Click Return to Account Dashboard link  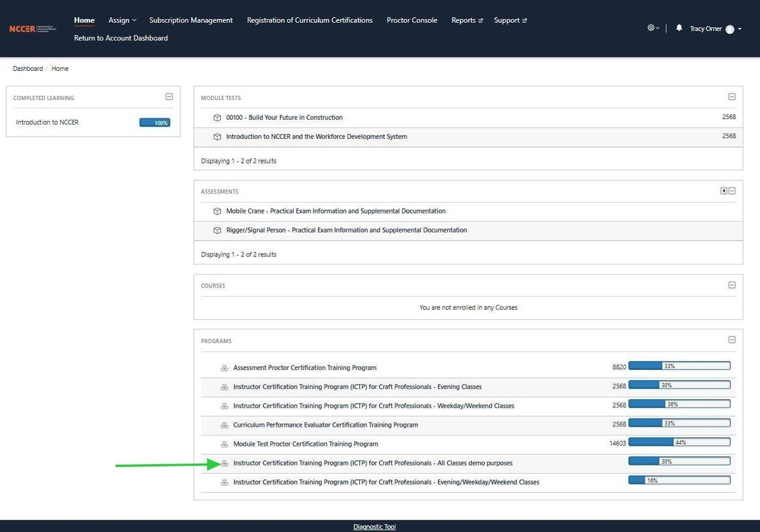(121, 38)
